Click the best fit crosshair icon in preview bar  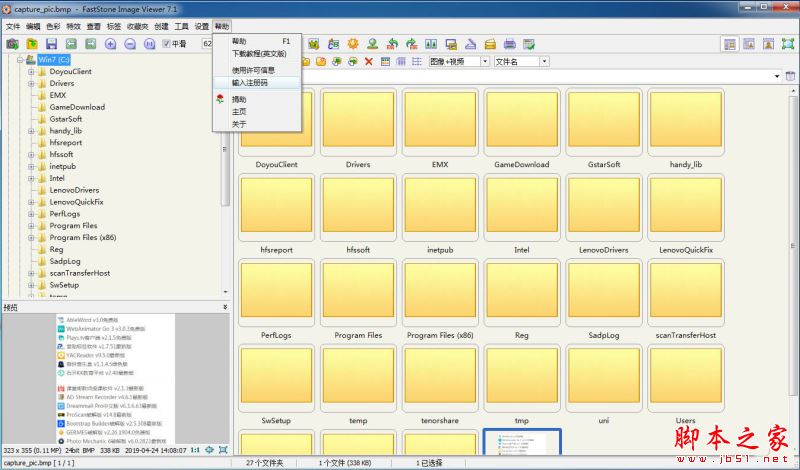pos(209,450)
